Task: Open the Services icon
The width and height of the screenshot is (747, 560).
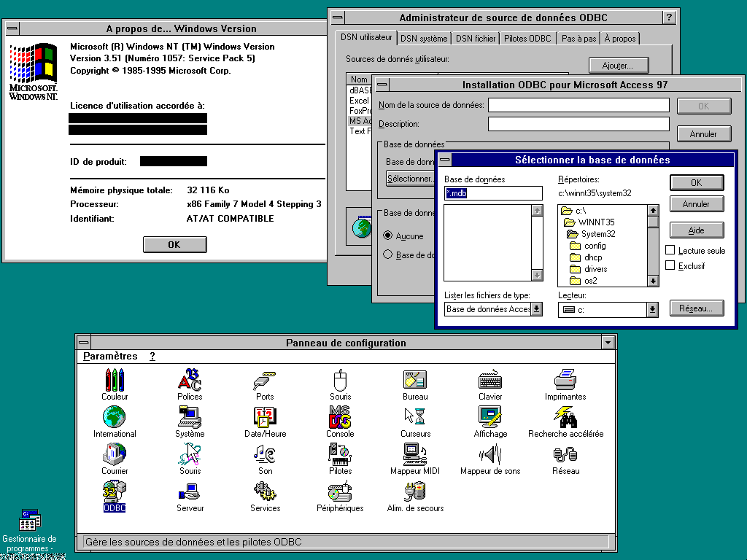Action: (265, 492)
